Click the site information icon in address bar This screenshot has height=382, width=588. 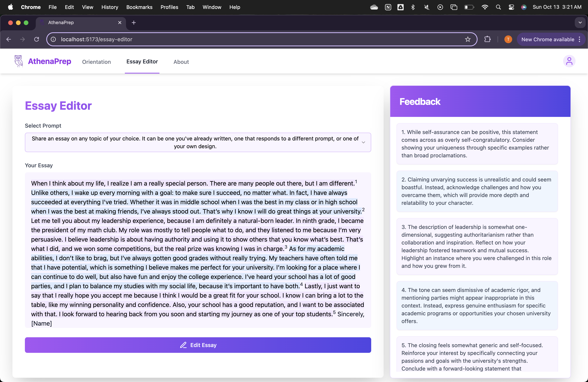point(53,39)
